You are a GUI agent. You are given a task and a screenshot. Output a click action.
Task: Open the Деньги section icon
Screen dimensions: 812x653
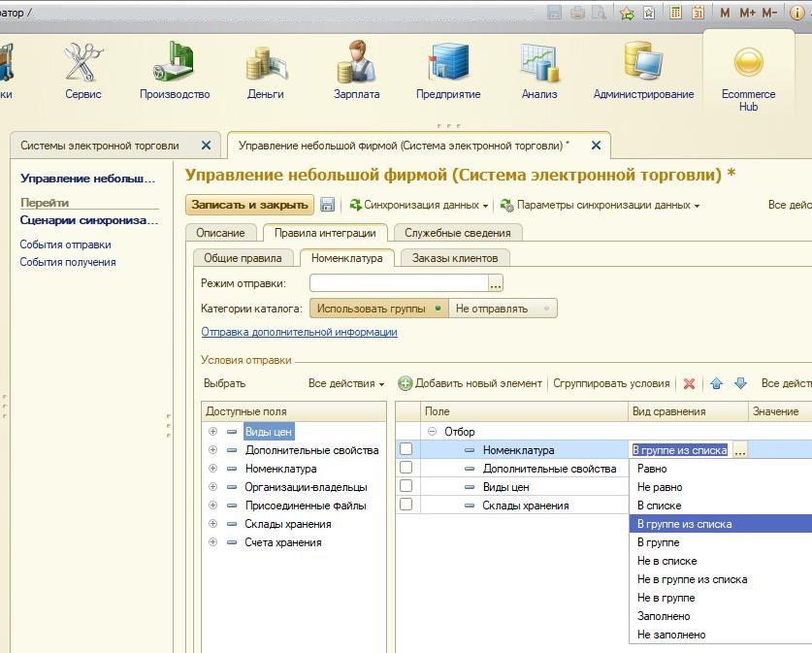pos(265,64)
